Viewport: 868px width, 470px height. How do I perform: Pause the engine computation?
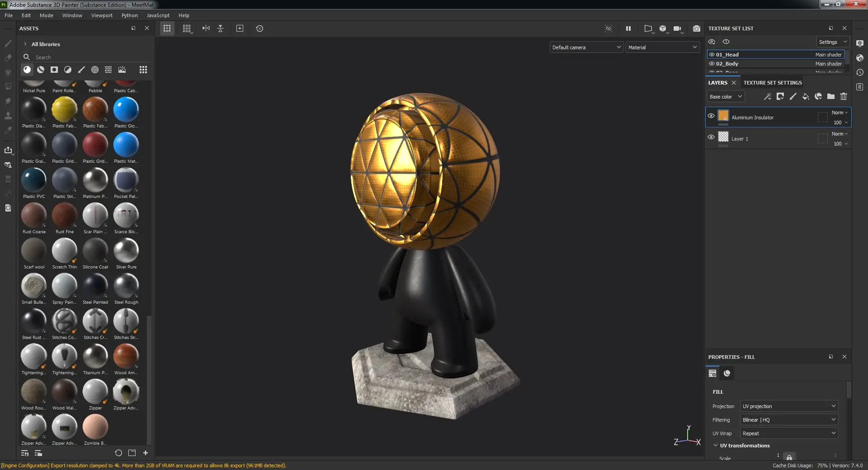pyautogui.click(x=628, y=28)
